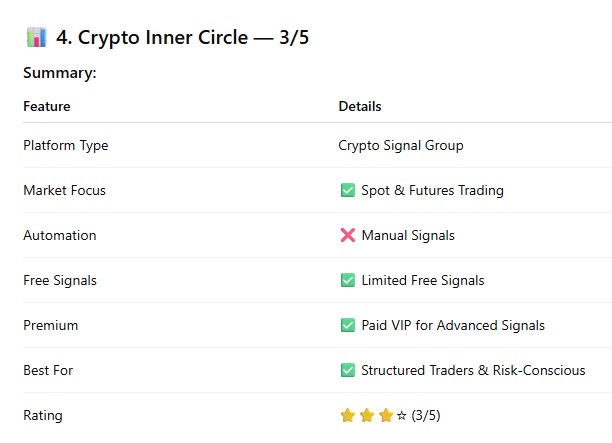This screenshot has width=612, height=443.
Task: Select the Summary label
Action: click(60, 73)
